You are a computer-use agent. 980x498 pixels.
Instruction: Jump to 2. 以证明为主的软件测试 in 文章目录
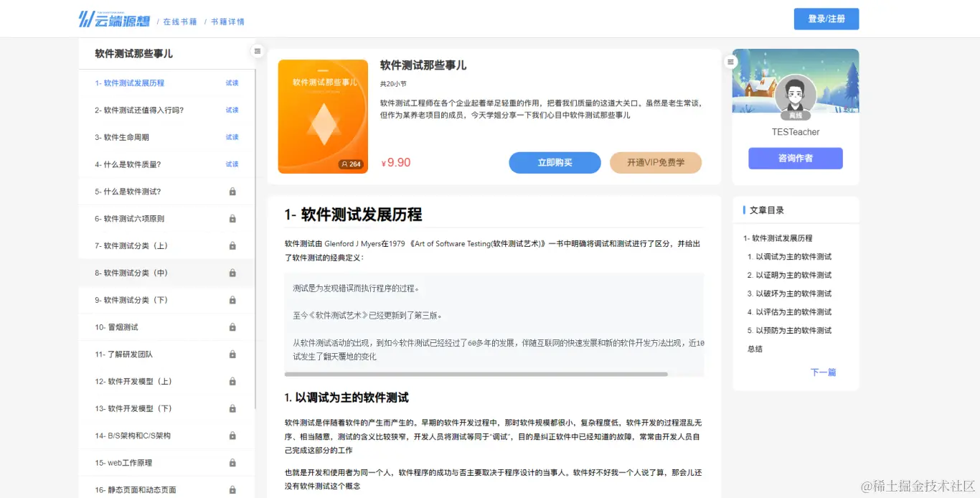pyautogui.click(x=789, y=276)
